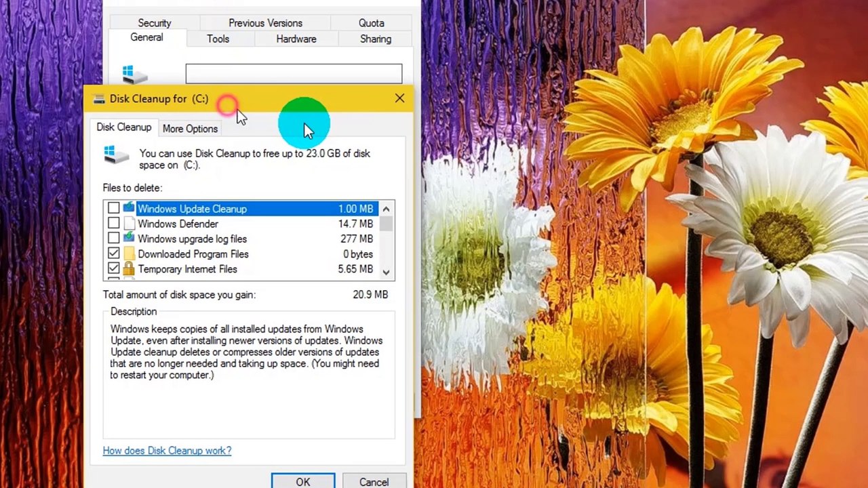868x488 pixels.
Task: Click the file list scroll down arrow
Action: (386, 272)
